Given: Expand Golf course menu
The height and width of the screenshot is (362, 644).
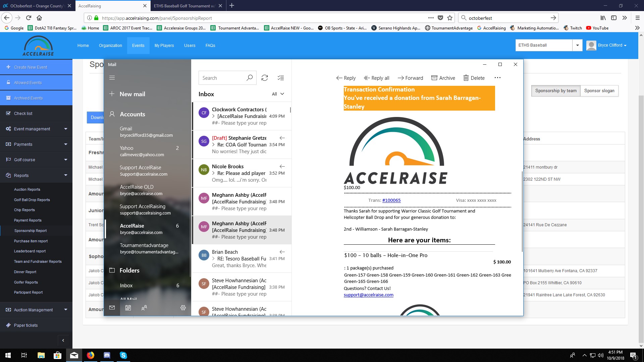Looking at the screenshot, I should pyautogui.click(x=36, y=160).
